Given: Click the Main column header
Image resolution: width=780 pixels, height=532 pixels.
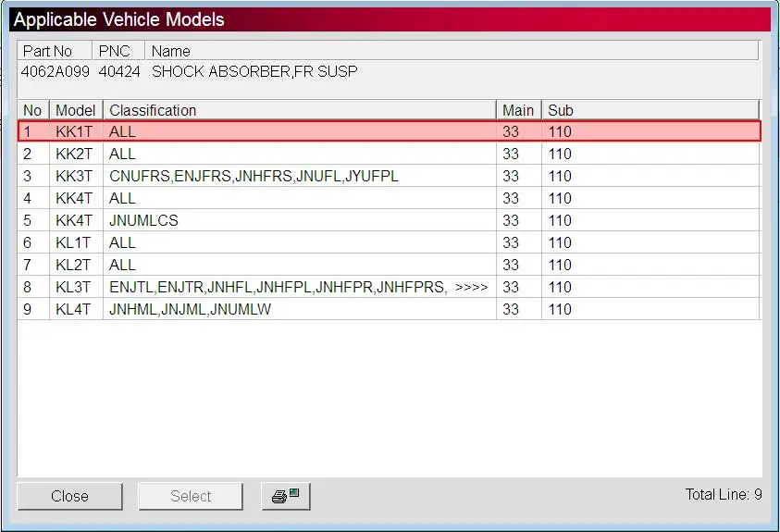Looking at the screenshot, I should click(518, 110).
